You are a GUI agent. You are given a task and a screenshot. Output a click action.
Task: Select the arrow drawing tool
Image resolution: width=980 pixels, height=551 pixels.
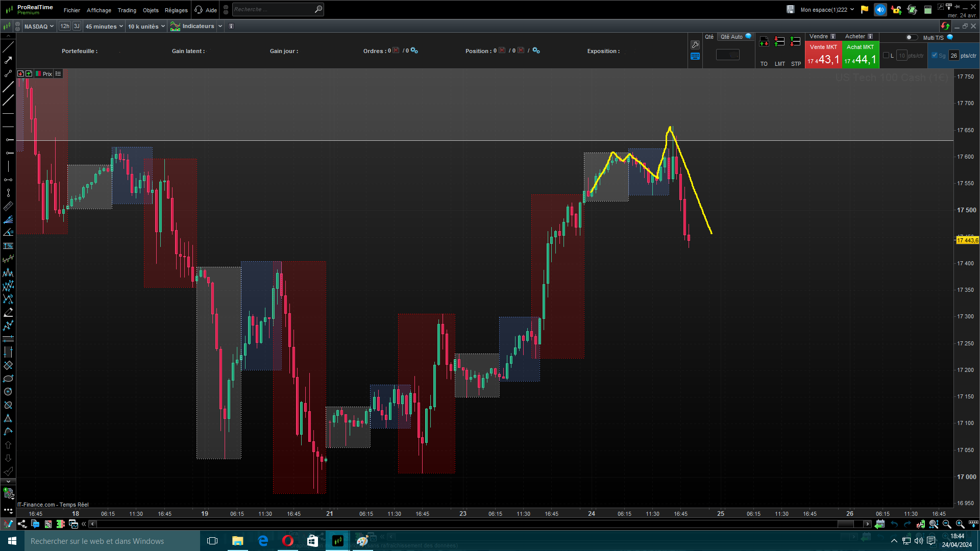point(8,60)
